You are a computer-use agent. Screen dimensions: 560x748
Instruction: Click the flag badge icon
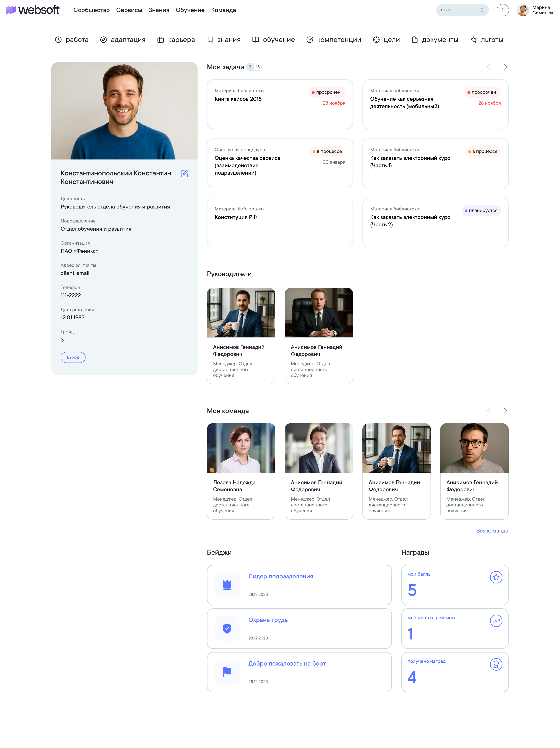point(227,672)
